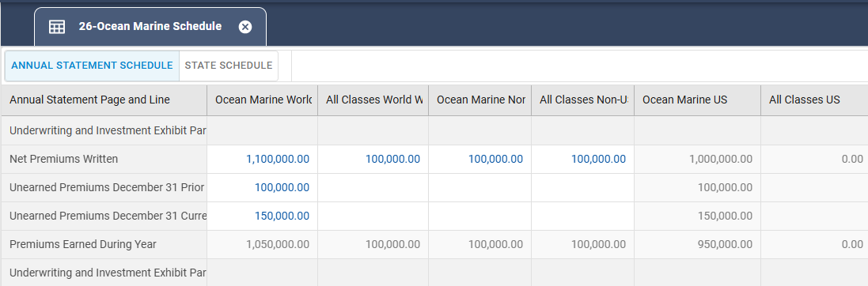Edit Net Premiums Written 1,100,000.00 cell
Image resolution: width=868 pixels, height=286 pixels.
tap(263, 160)
